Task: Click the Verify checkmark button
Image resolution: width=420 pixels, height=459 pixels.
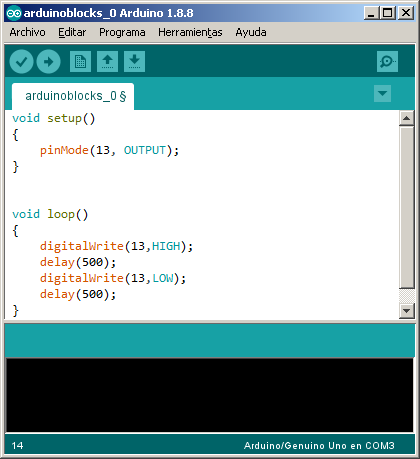Action: coord(21,62)
